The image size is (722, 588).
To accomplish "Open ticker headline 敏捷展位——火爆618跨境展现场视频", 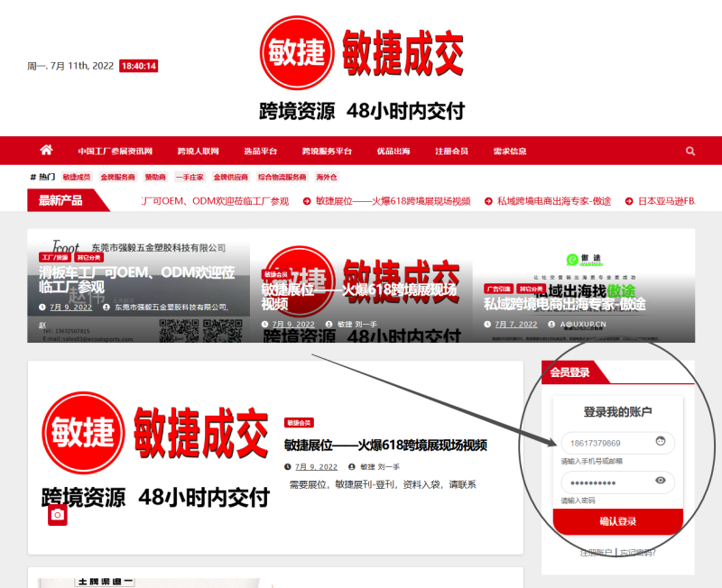I will (x=393, y=201).
